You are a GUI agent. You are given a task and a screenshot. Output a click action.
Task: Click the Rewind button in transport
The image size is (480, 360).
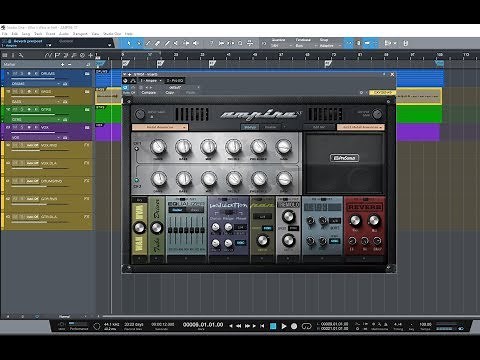coord(239,326)
